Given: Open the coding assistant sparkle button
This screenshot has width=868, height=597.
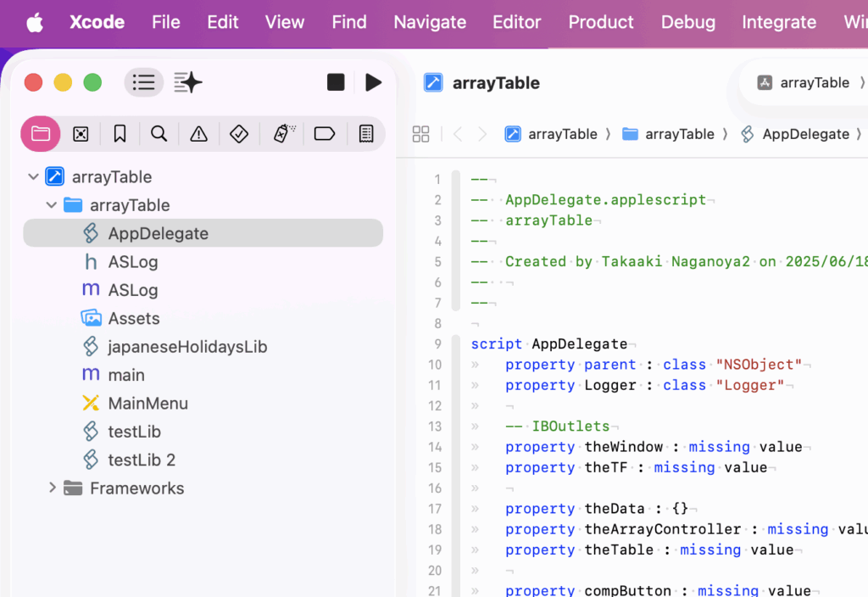Looking at the screenshot, I should pyautogui.click(x=187, y=82).
